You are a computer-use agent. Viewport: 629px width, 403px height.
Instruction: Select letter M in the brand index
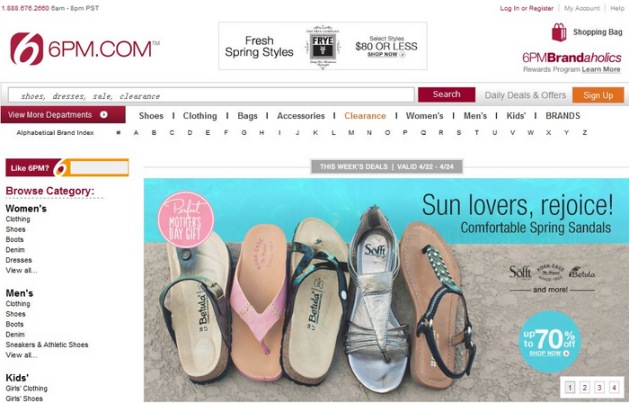point(351,132)
